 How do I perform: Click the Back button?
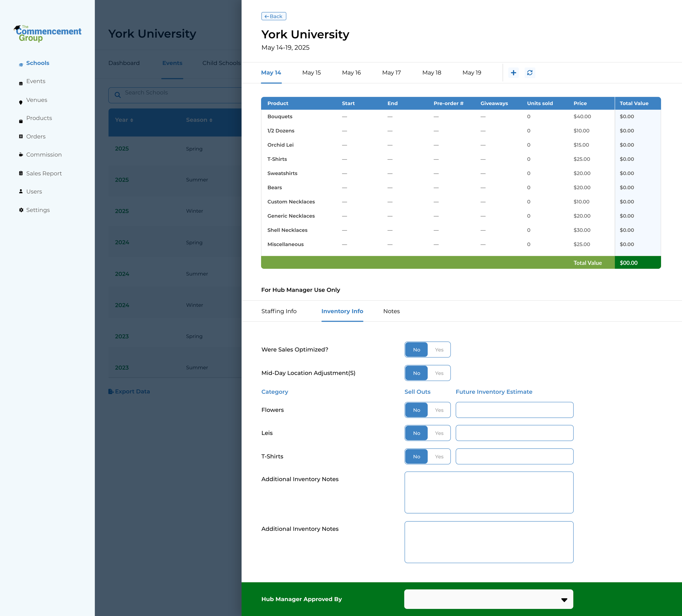(274, 16)
